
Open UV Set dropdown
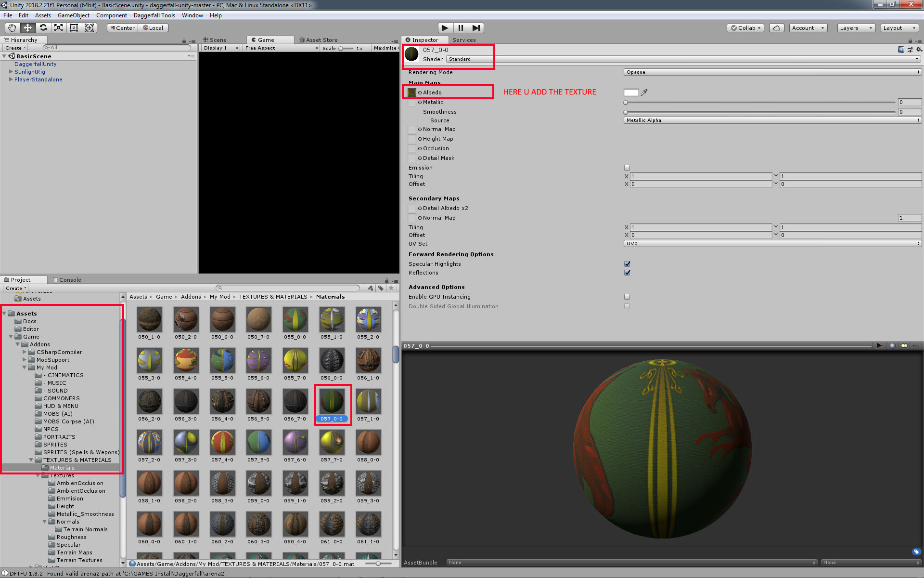point(772,244)
